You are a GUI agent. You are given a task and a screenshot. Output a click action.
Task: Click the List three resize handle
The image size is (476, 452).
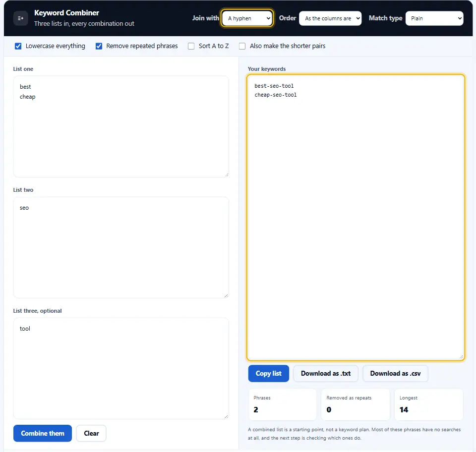click(227, 416)
